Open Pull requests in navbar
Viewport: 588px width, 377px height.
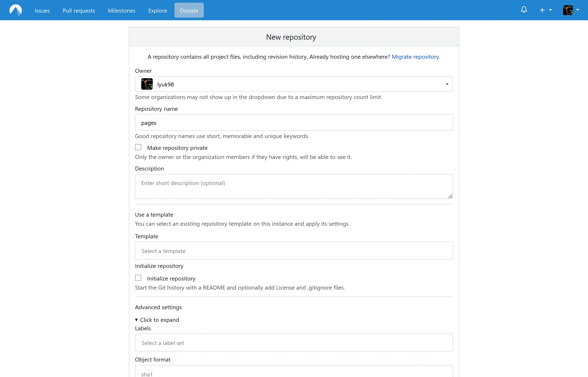79,11
